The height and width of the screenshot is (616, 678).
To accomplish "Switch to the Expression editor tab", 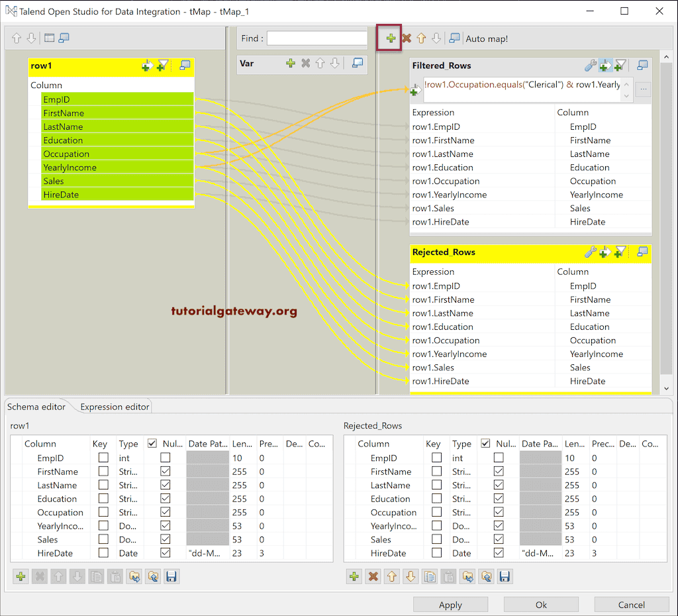I will (x=115, y=407).
